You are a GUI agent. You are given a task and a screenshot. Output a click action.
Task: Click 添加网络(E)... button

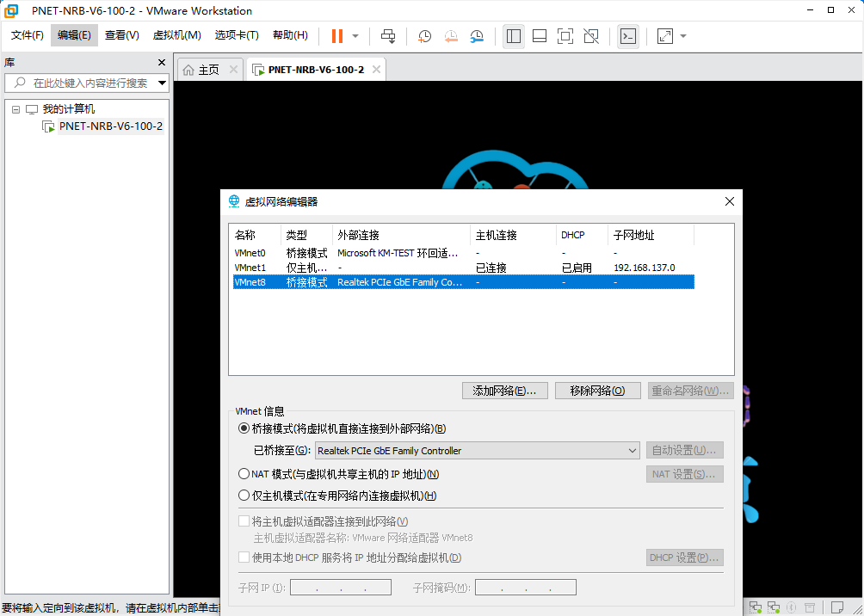[505, 391]
